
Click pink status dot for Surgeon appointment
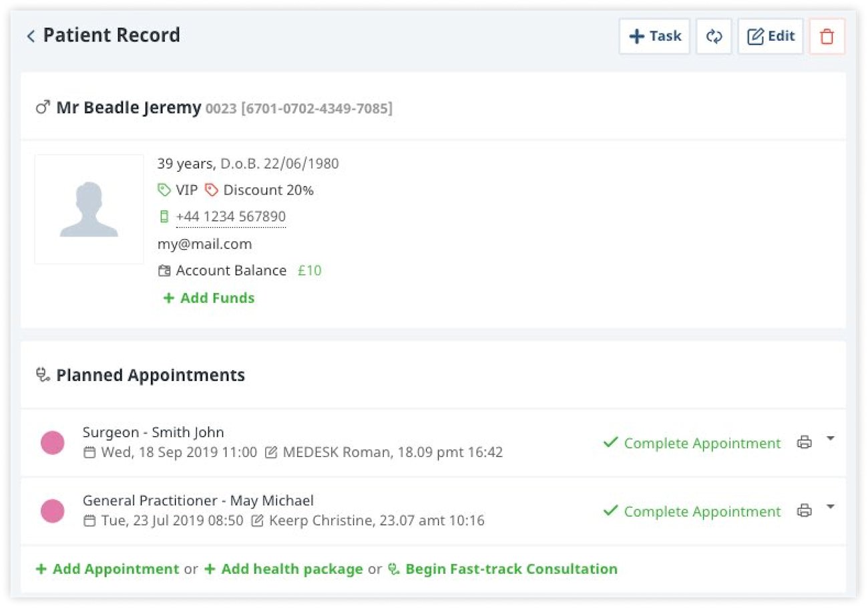(x=53, y=443)
